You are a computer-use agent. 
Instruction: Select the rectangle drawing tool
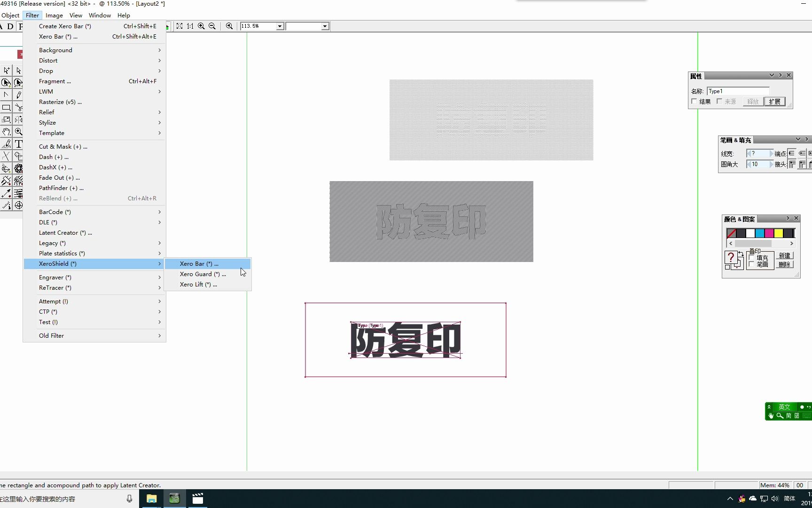tap(6, 107)
